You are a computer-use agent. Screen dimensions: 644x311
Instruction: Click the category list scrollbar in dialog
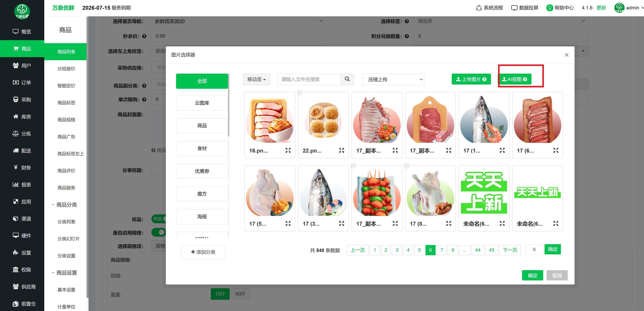point(229,105)
